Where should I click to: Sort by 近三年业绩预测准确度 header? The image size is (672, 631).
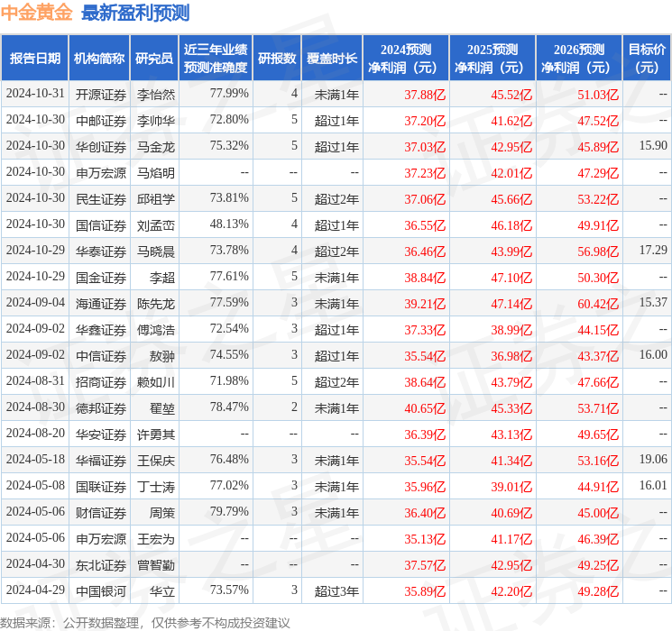click(x=215, y=58)
